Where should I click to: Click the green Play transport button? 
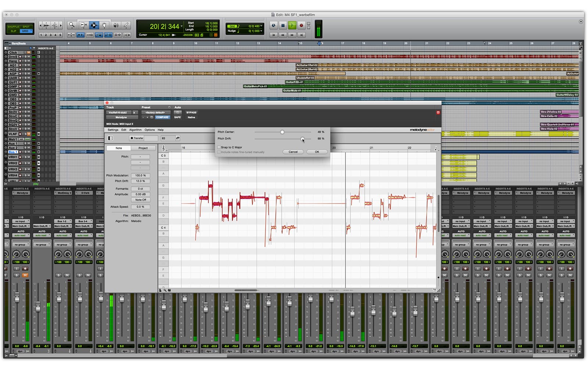coord(292,25)
